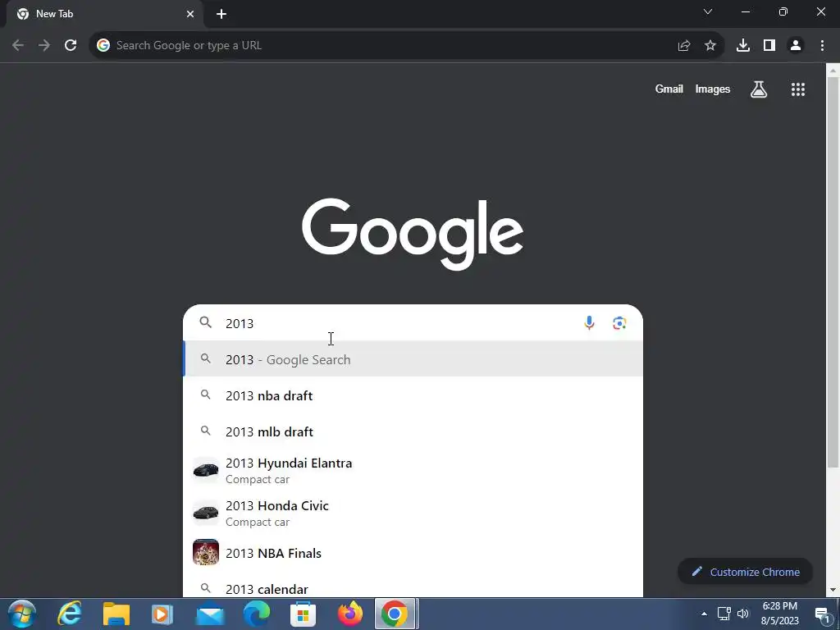Viewport: 840px width, 630px height.
Task: Open Gmail link
Action: (669, 89)
